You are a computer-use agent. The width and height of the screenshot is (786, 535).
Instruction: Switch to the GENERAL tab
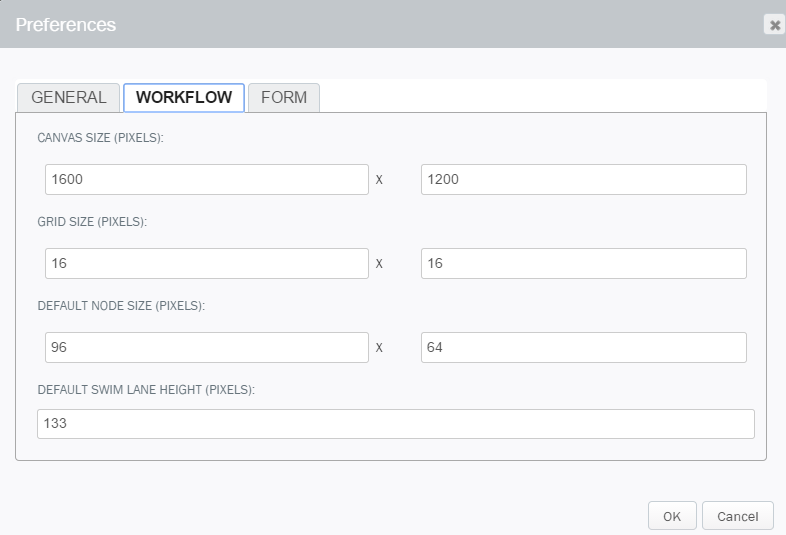pos(69,97)
